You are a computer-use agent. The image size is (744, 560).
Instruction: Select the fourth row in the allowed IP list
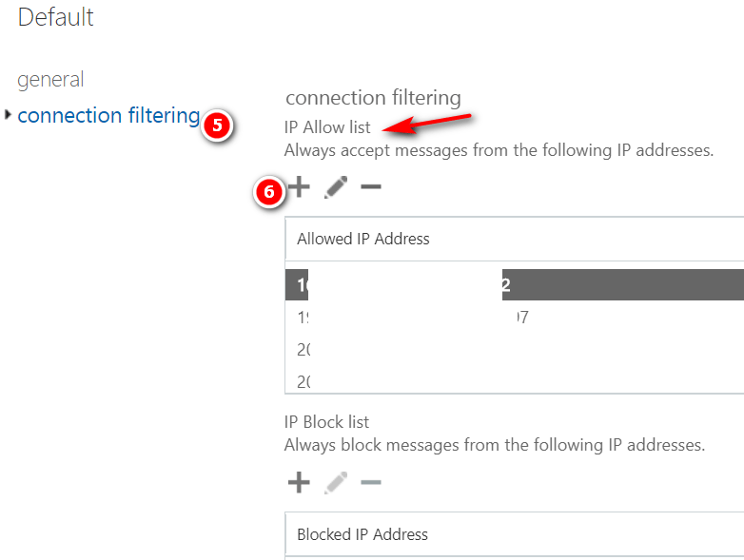coord(514,382)
